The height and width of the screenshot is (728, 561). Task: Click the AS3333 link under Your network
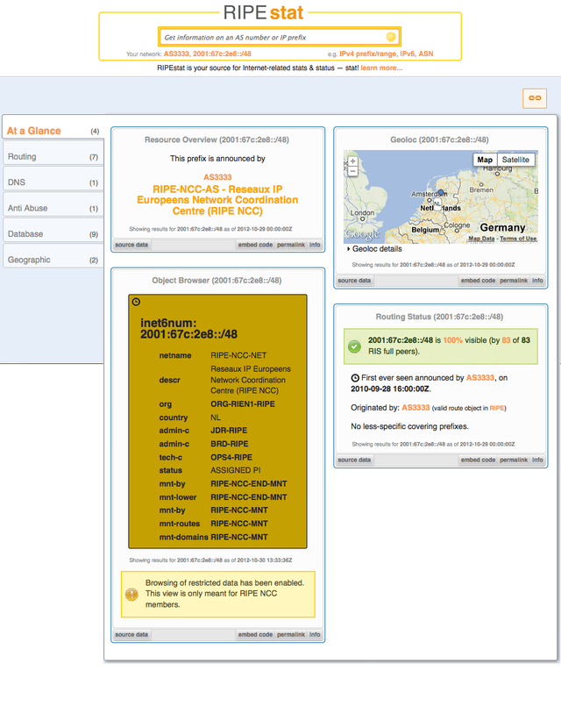coord(177,54)
